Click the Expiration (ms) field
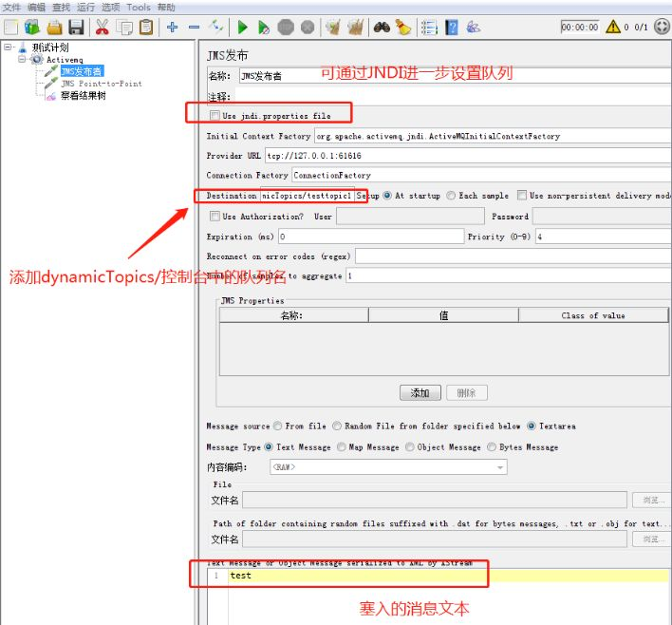The height and width of the screenshot is (625, 672). point(371,237)
